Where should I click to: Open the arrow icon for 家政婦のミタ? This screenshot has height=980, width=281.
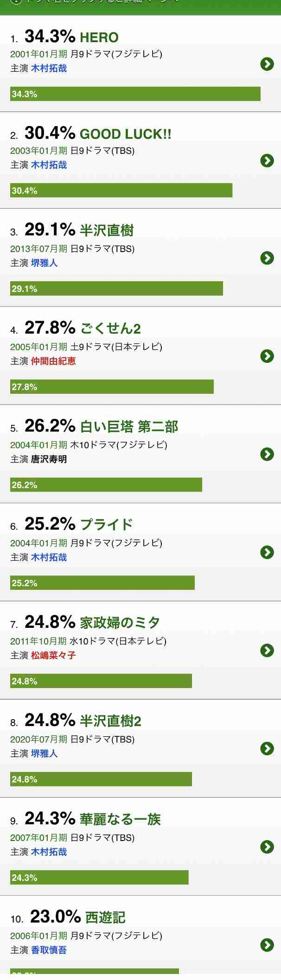click(x=267, y=651)
